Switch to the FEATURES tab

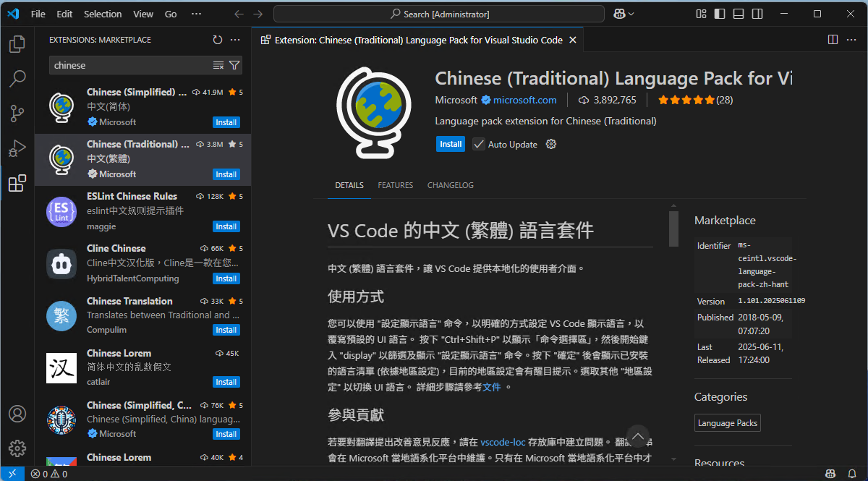point(395,185)
